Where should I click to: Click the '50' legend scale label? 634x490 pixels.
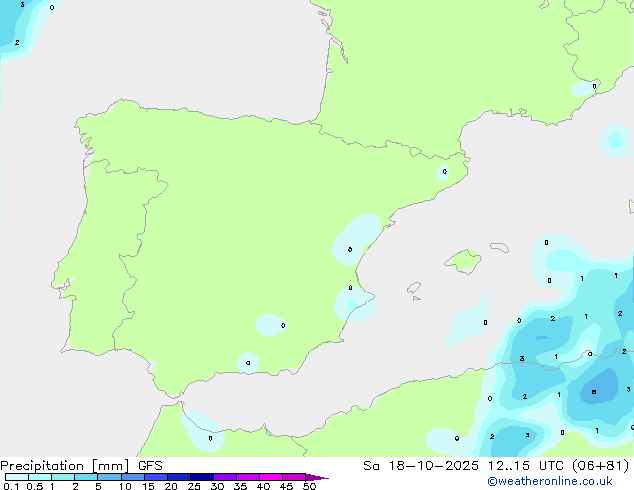(309, 486)
